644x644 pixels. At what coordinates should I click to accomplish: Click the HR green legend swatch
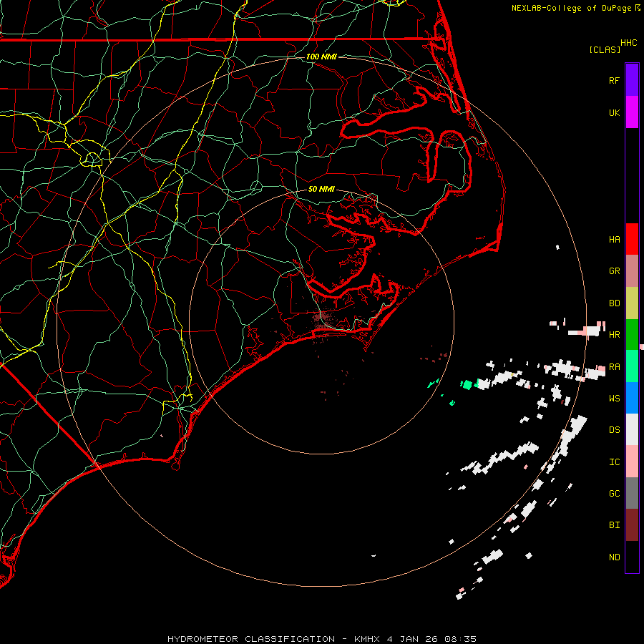click(x=632, y=335)
